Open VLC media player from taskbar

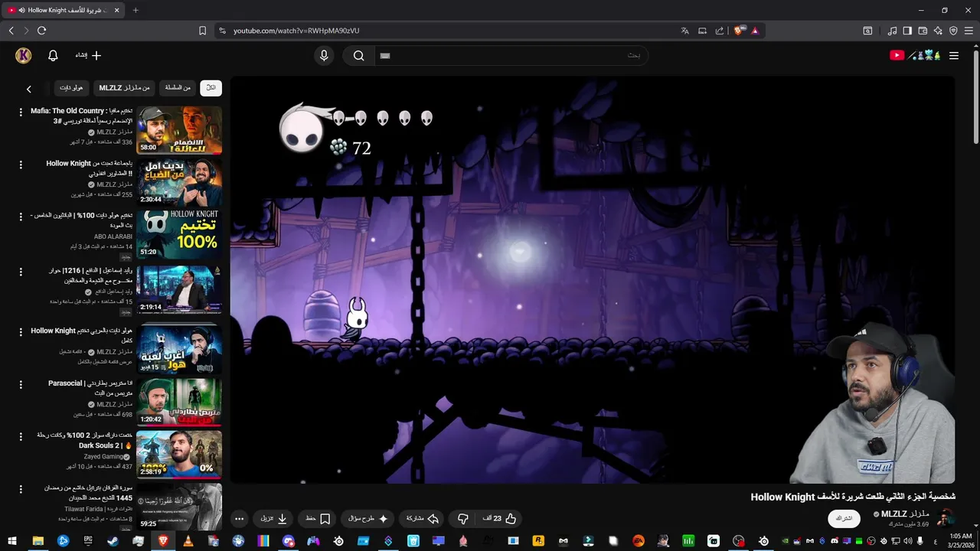(188, 540)
